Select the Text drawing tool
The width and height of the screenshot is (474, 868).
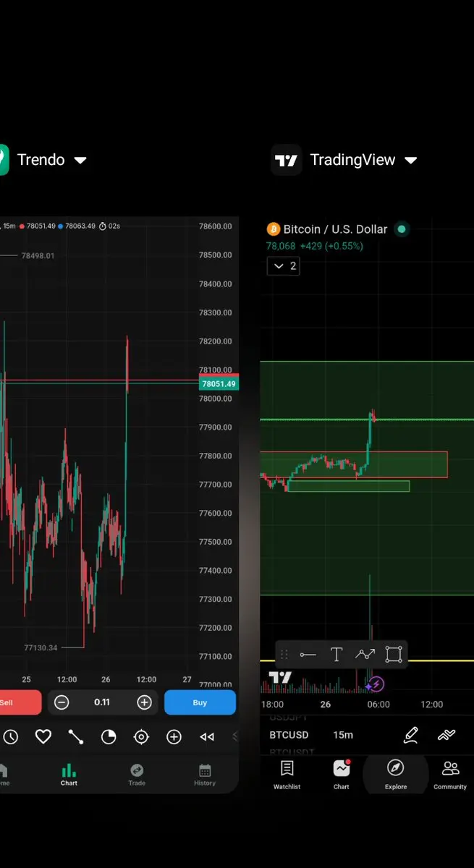(337, 655)
